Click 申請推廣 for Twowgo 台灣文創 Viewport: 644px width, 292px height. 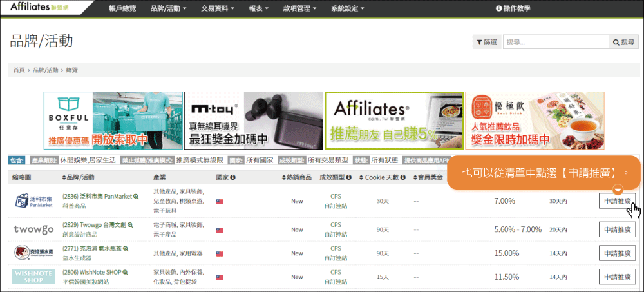point(617,229)
